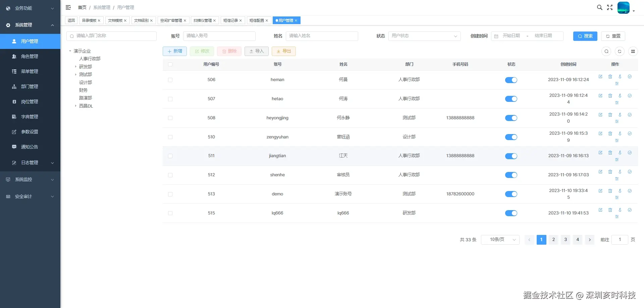This screenshot has width=644, height=308.
Task: Click the sliders settings icon for jiangtian
Action: pos(616,160)
